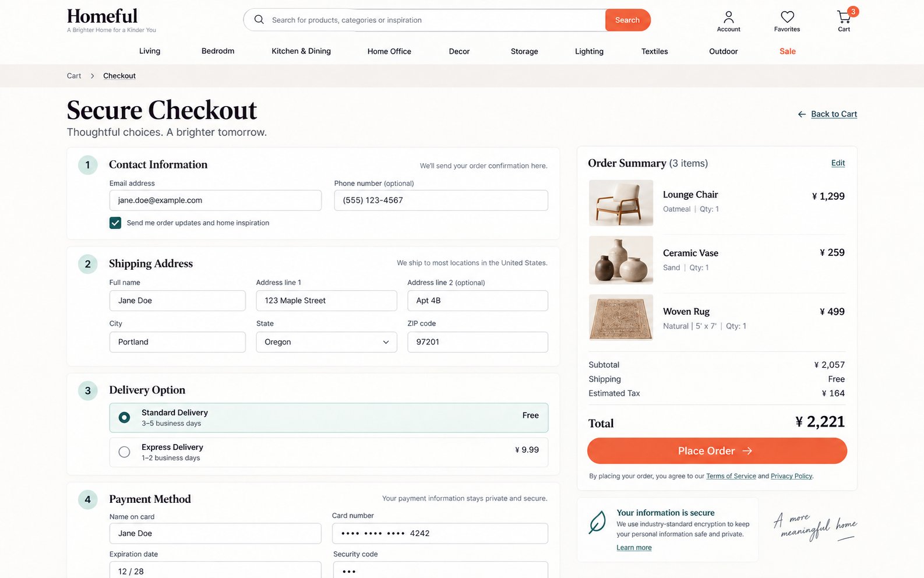Viewport: 924px width, 578px height.
Task: Select Standard Delivery radio option
Action: (124, 417)
